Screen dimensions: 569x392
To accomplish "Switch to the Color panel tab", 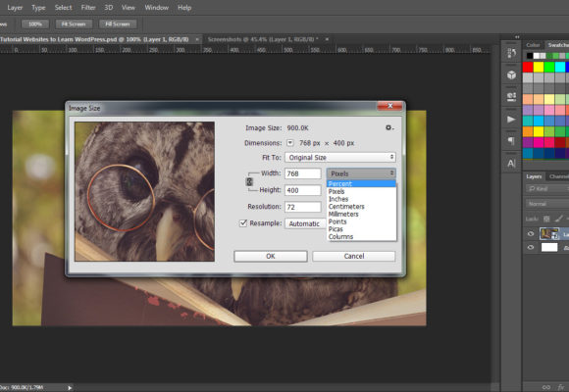I will [x=533, y=45].
